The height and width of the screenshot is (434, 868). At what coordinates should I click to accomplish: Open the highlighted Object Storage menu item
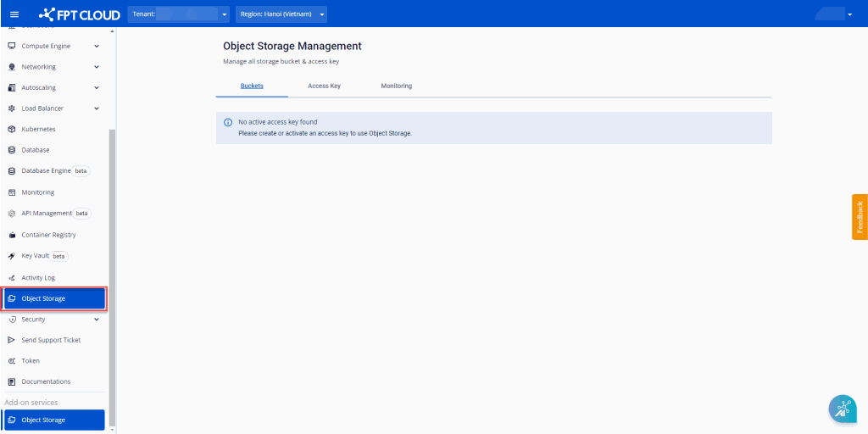pyautogui.click(x=53, y=298)
